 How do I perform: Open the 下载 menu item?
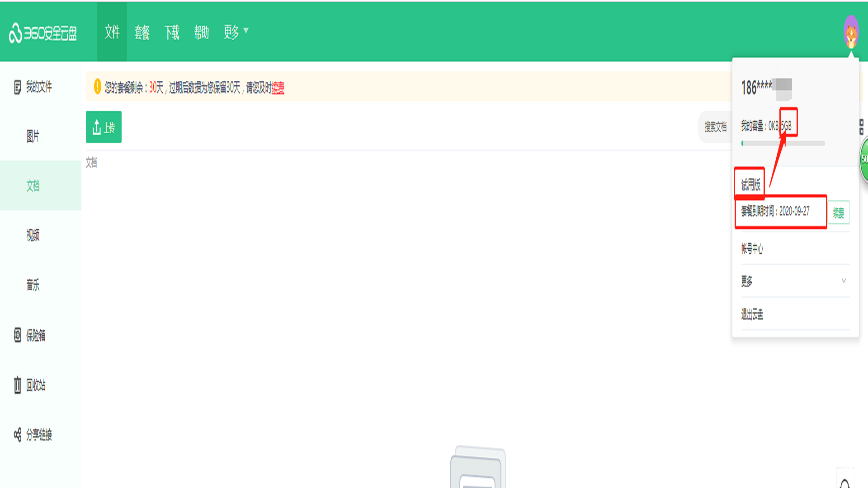click(x=172, y=32)
